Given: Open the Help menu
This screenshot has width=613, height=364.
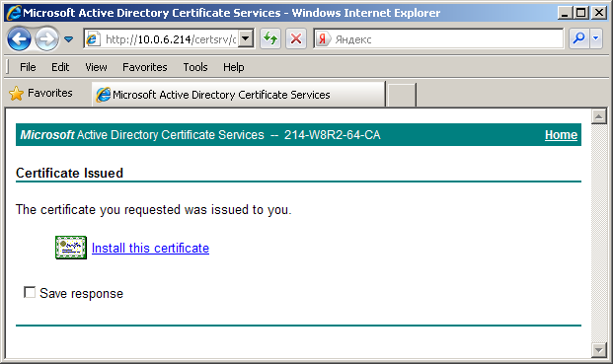Looking at the screenshot, I should click(x=234, y=67).
